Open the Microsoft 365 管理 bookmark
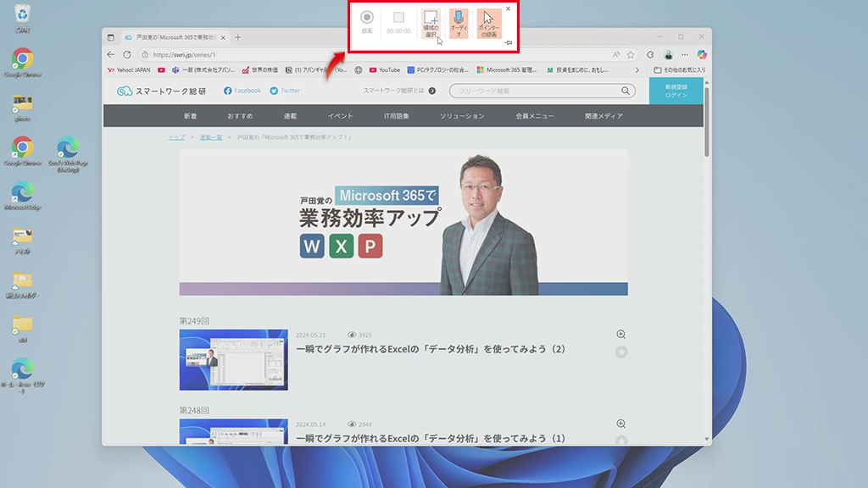Screen dimensions: 868x488 (x=507, y=70)
